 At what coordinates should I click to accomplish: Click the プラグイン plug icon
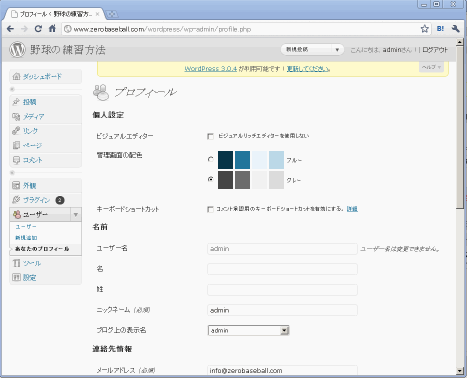(x=16, y=200)
